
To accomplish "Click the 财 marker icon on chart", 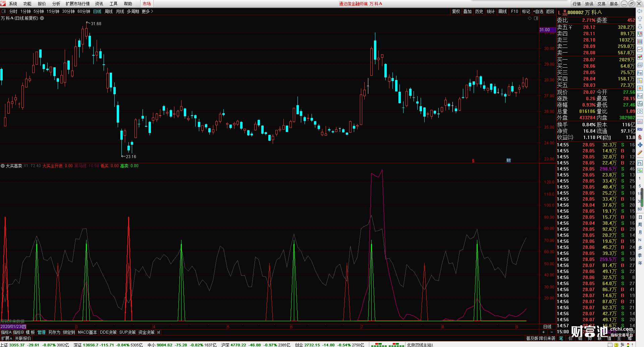I will [x=508, y=160].
